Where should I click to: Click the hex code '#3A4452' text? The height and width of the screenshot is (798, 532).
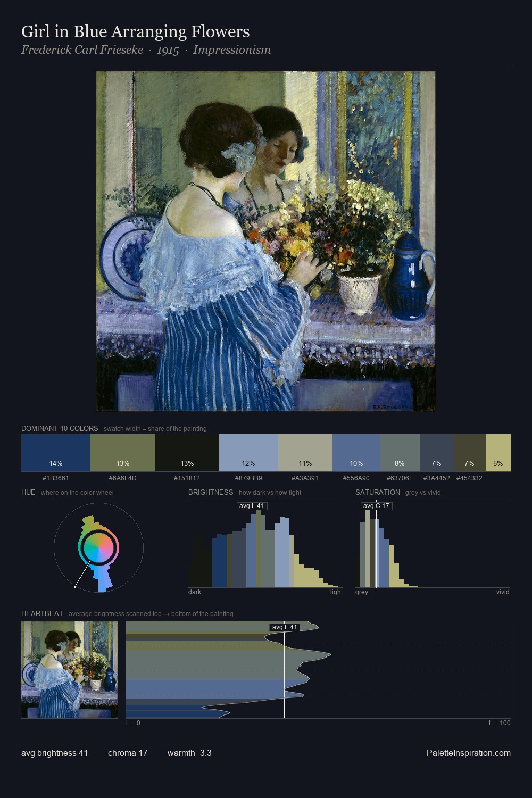tap(437, 478)
